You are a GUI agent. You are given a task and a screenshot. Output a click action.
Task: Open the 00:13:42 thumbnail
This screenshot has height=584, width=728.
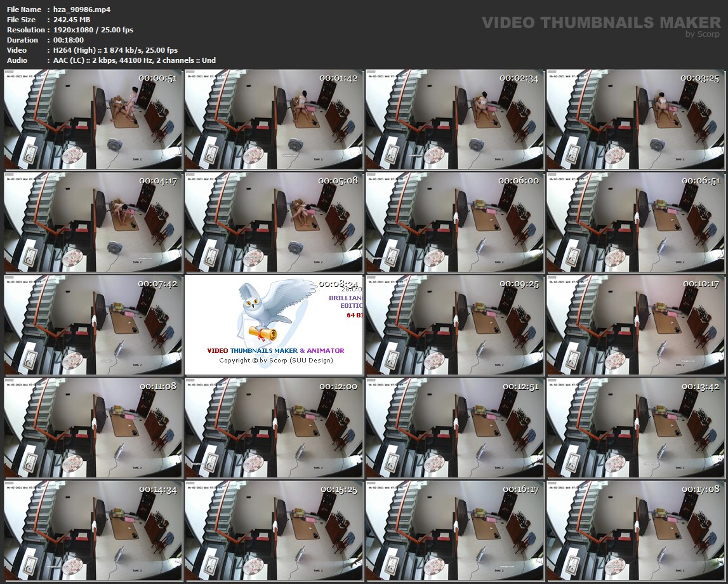click(635, 428)
